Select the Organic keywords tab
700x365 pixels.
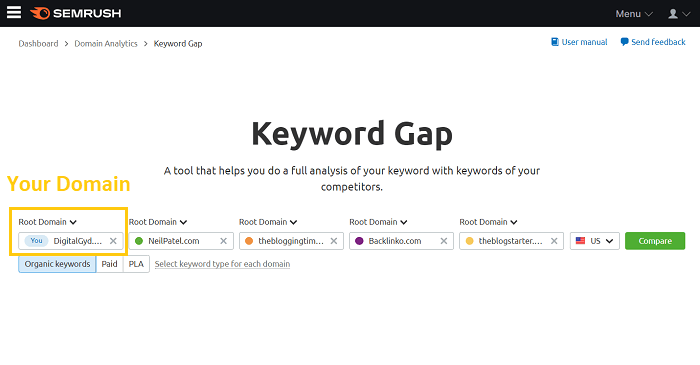click(57, 264)
